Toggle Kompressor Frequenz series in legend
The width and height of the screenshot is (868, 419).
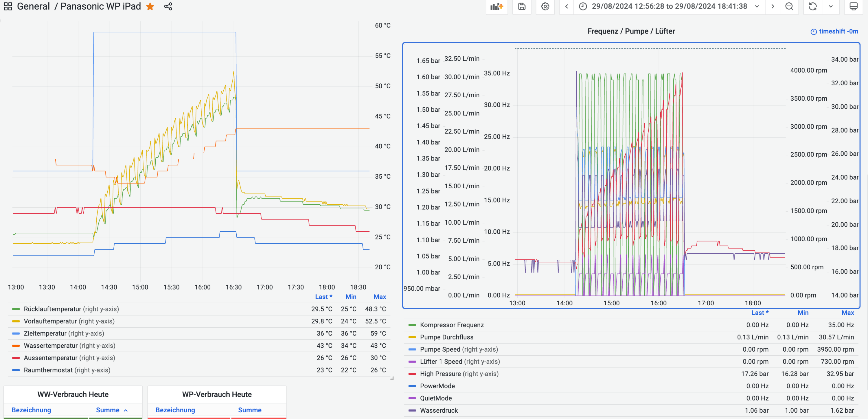pos(452,325)
